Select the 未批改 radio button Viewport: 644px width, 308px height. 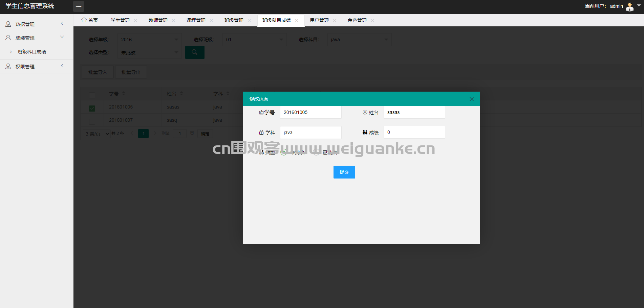point(284,152)
